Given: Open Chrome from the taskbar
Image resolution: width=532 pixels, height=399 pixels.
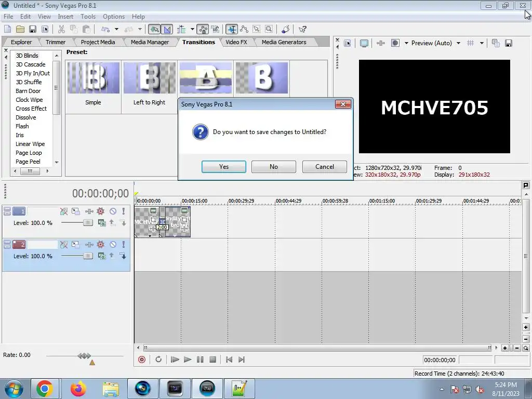Looking at the screenshot, I should click(45, 389).
